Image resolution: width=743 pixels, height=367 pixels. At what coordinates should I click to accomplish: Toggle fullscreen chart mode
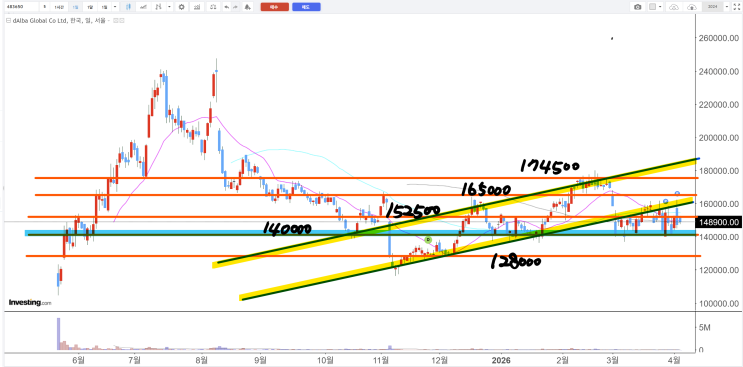coord(736,7)
